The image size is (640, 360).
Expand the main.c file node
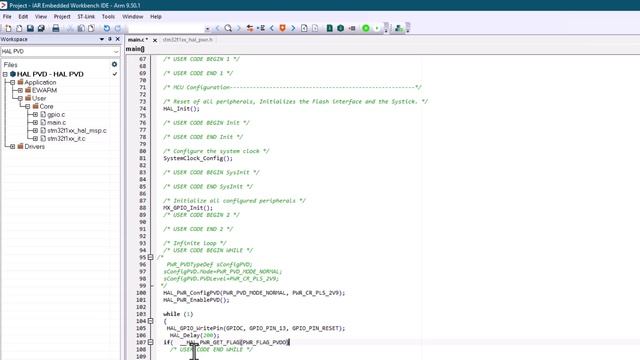(x=36, y=122)
